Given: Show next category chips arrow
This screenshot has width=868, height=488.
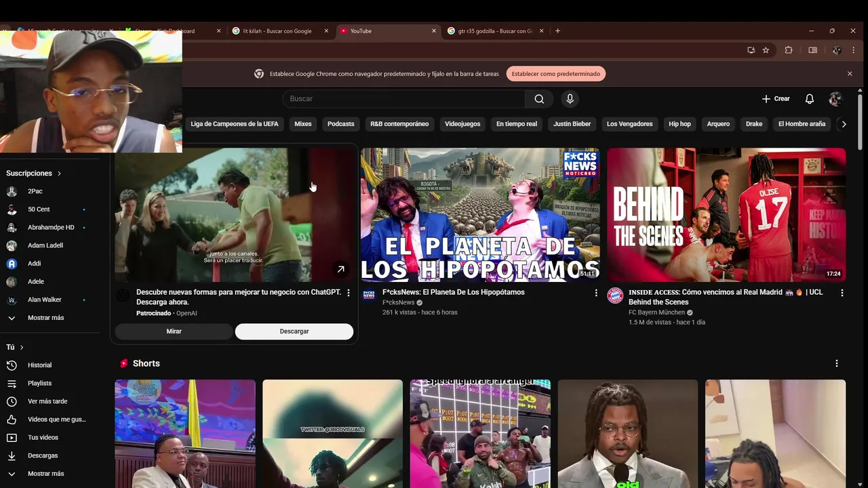Looking at the screenshot, I should (844, 124).
